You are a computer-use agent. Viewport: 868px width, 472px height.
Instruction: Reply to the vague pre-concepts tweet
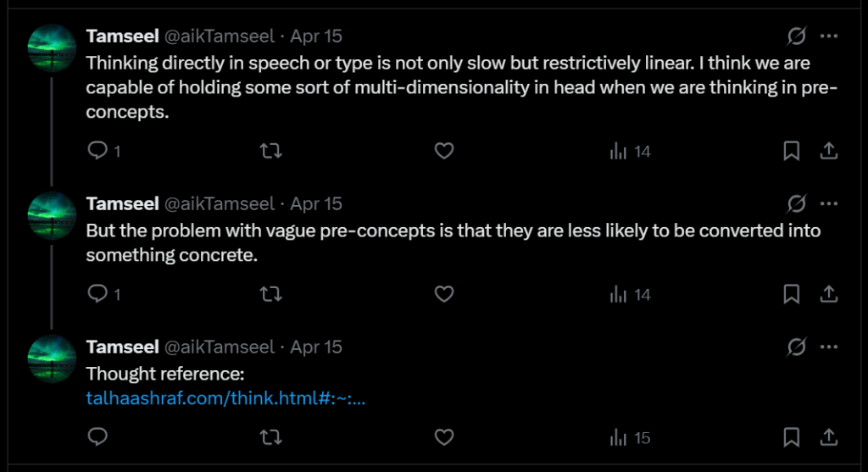98,294
